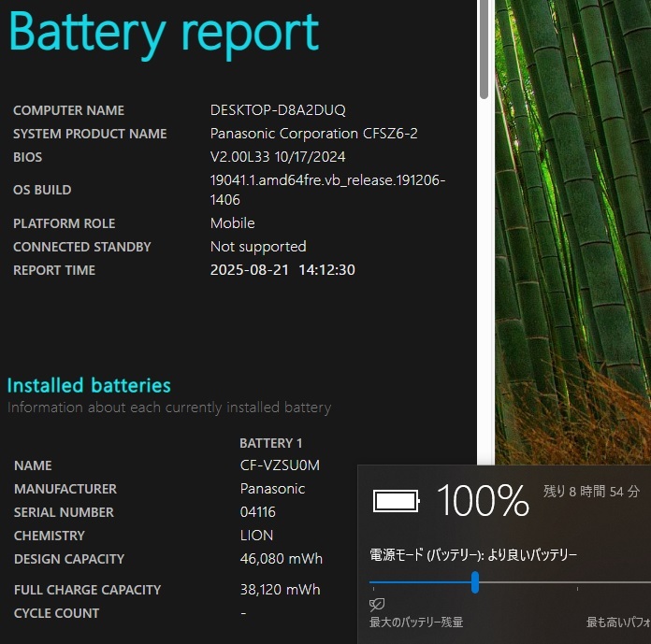
Task: Click the OS BUILD label
Action: pos(42,190)
